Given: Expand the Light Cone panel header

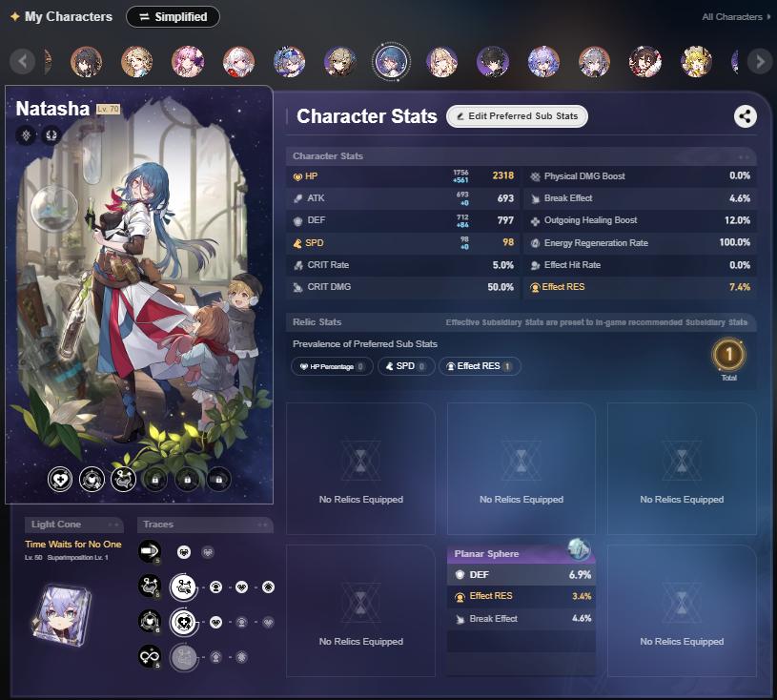Looking at the screenshot, I should click(x=73, y=524).
